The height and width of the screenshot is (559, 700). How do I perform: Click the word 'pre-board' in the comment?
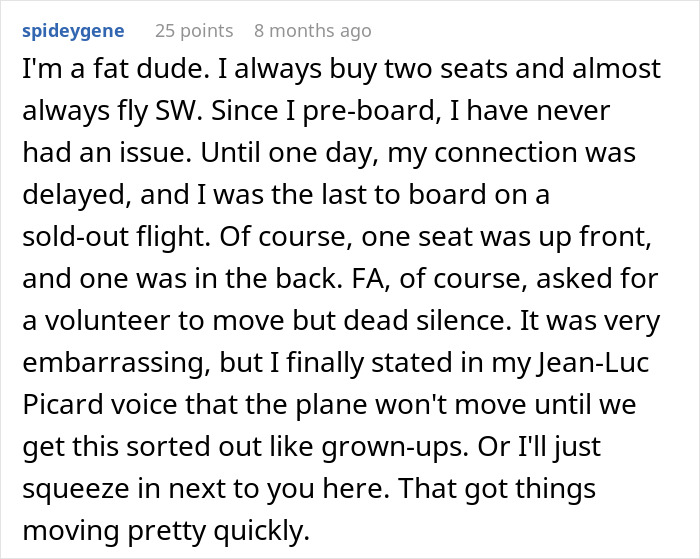(x=368, y=112)
